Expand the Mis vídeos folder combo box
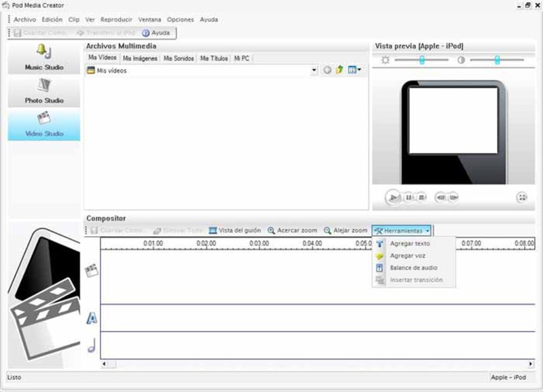Screen dimensions: 543x392 point(314,71)
